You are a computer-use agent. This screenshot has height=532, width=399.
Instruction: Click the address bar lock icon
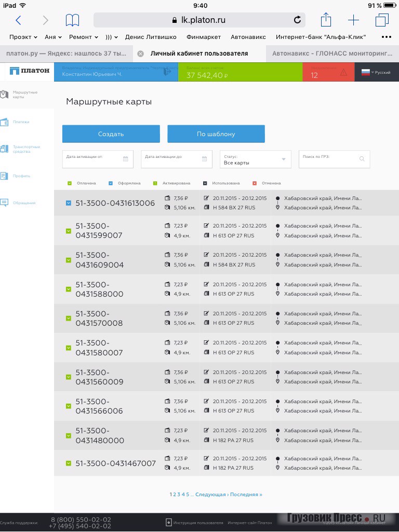[175, 20]
